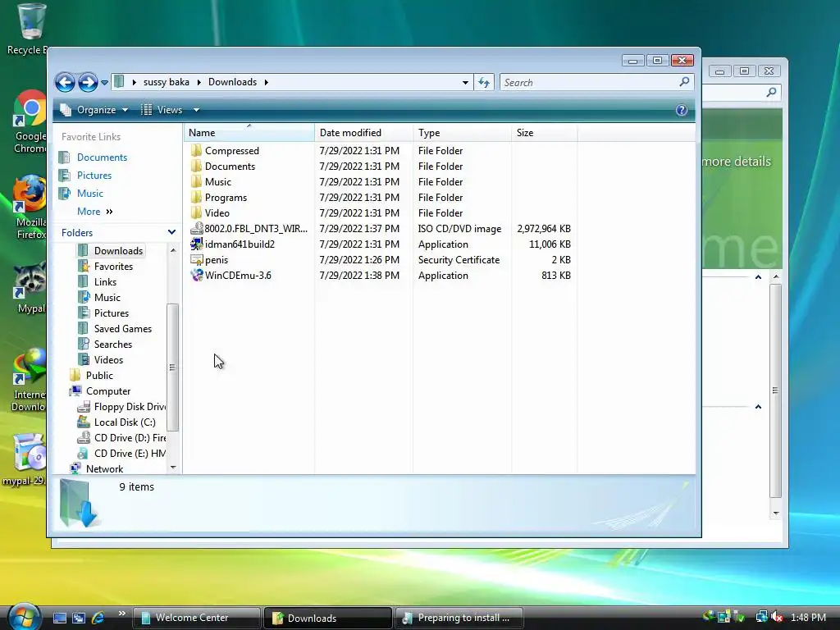840x630 pixels.
Task: Sort by the Type column header
Action: (463, 132)
